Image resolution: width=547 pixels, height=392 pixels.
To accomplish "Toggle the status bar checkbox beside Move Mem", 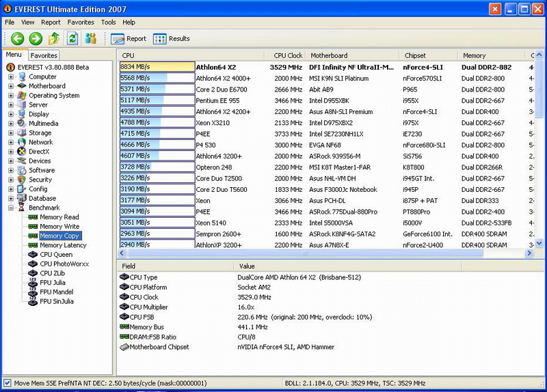I will [x=8, y=383].
